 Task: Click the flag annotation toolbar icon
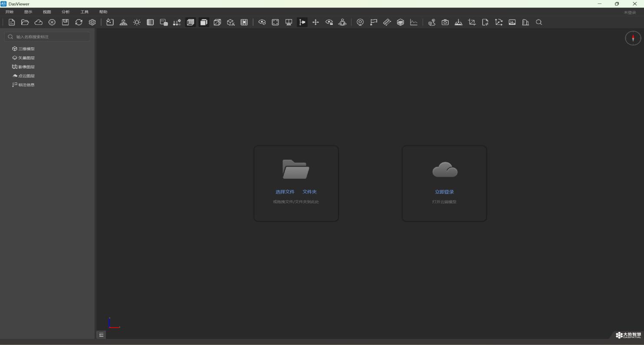coord(374,22)
